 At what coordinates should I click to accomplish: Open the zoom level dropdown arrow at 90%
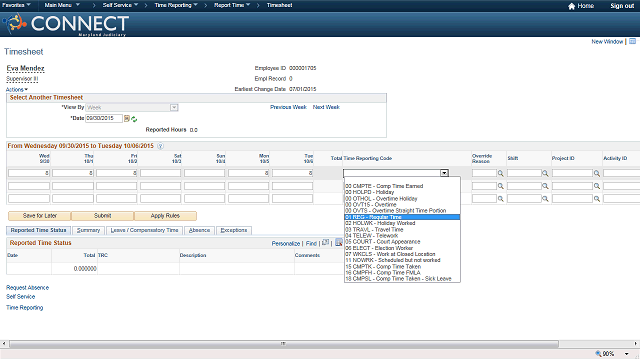coord(627,353)
